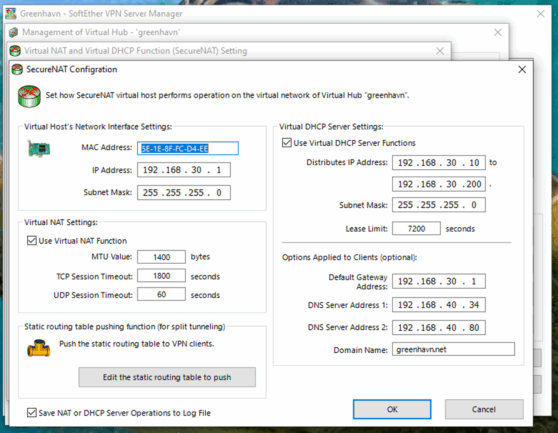Click the SecureNAT router icon beside description
The image size is (558, 433).
coord(29,96)
